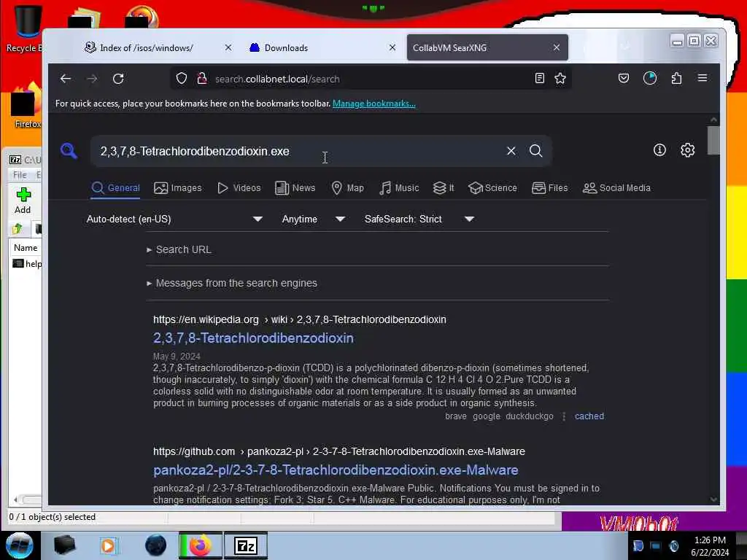The width and height of the screenshot is (747, 560).
Task: Select the It search category
Action: tap(444, 188)
